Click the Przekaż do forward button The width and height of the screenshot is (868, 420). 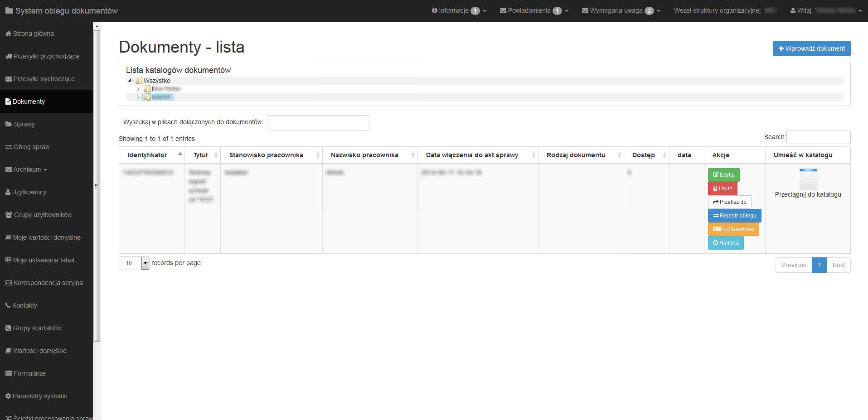[x=729, y=202]
